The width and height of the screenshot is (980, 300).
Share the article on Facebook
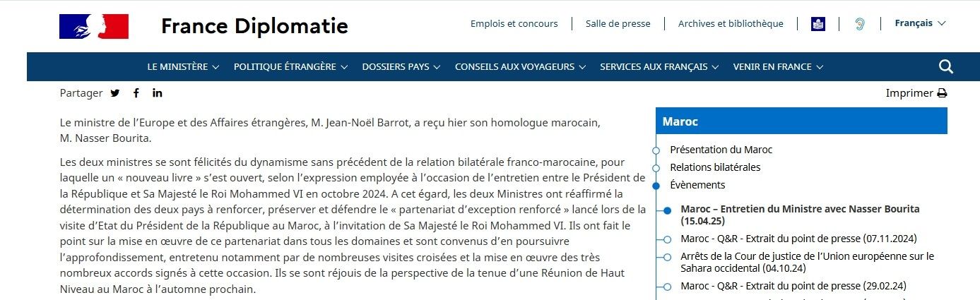click(x=136, y=93)
